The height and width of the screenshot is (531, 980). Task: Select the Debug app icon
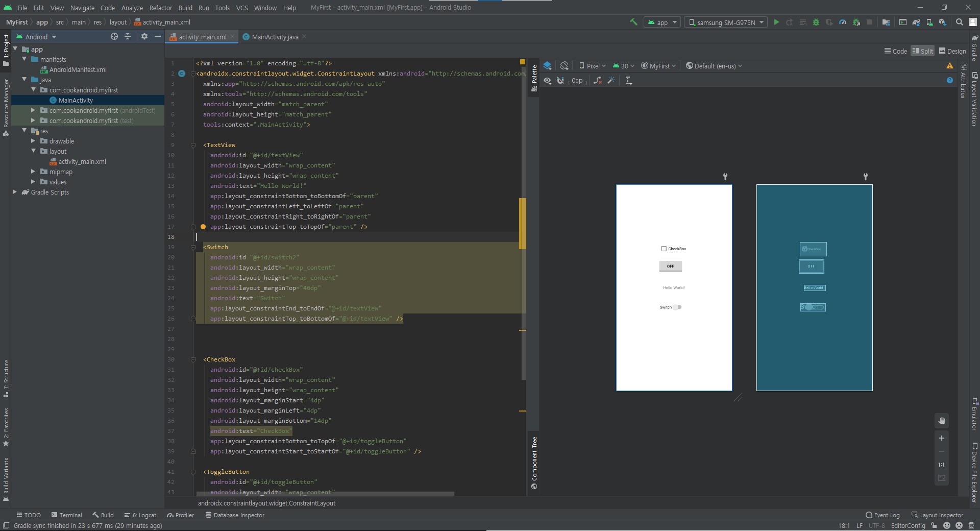click(816, 22)
